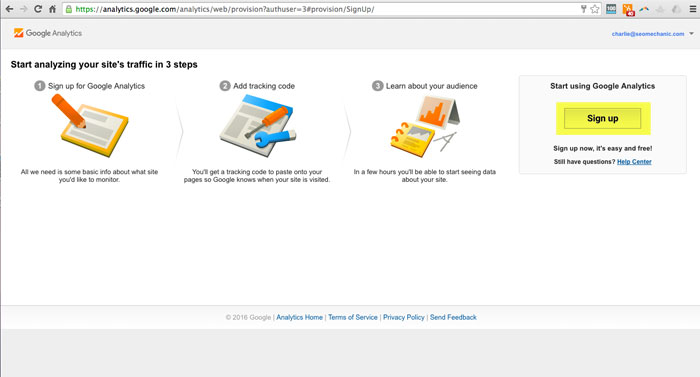The width and height of the screenshot is (700, 377).
Task: Click 'Sign up now, it's easy and free!' text
Action: (603, 148)
